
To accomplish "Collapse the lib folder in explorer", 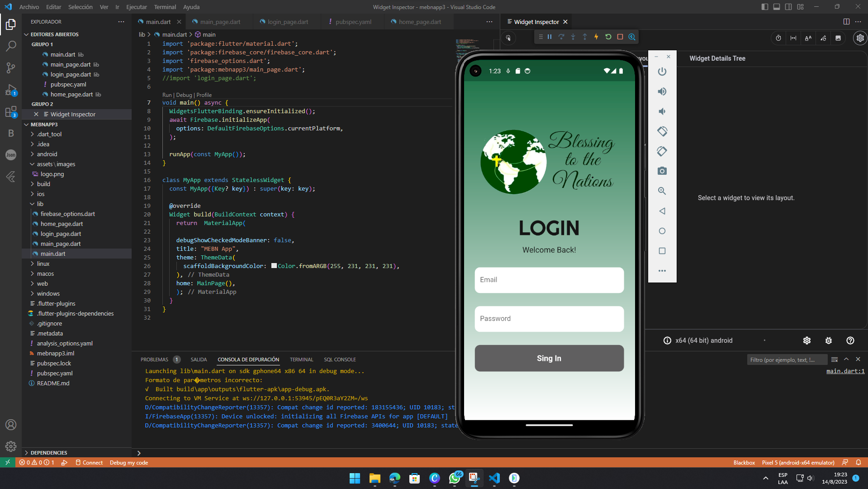I will tap(40, 204).
